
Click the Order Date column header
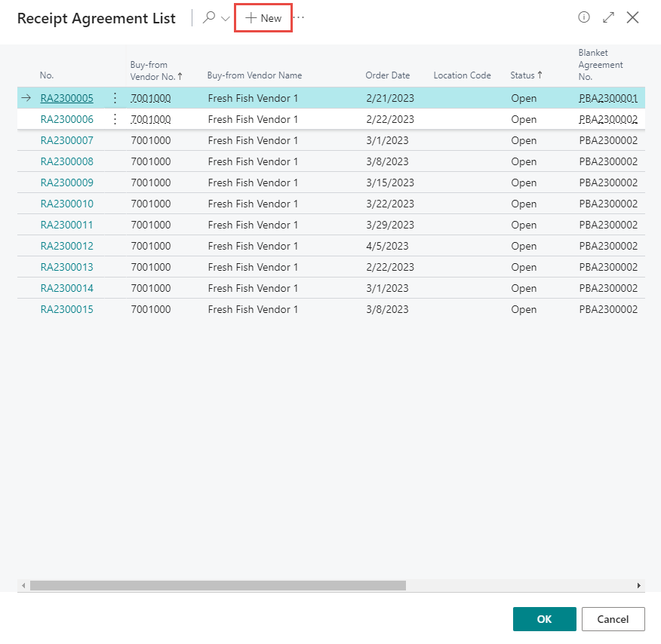pyautogui.click(x=387, y=75)
